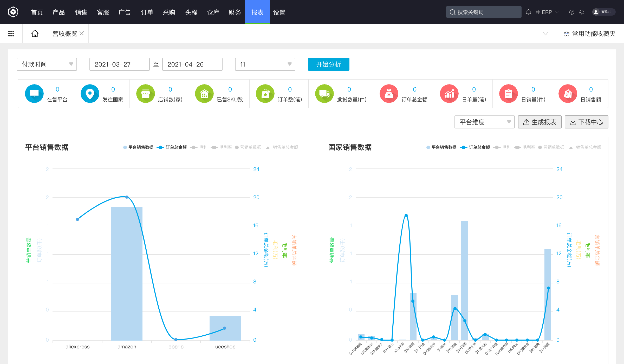The height and width of the screenshot is (364, 624).
Task: Go to the home page icon tab
Action: [x=35, y=34]
